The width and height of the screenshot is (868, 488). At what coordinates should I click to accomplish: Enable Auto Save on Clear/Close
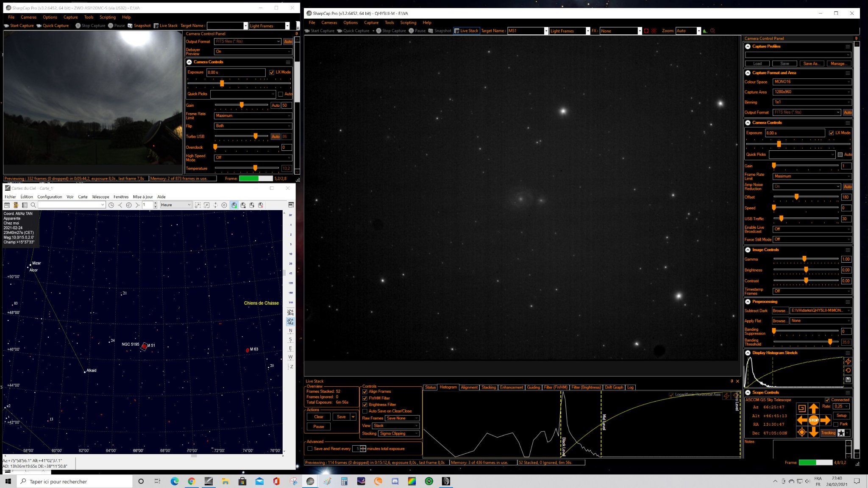(x=365, y=411)
